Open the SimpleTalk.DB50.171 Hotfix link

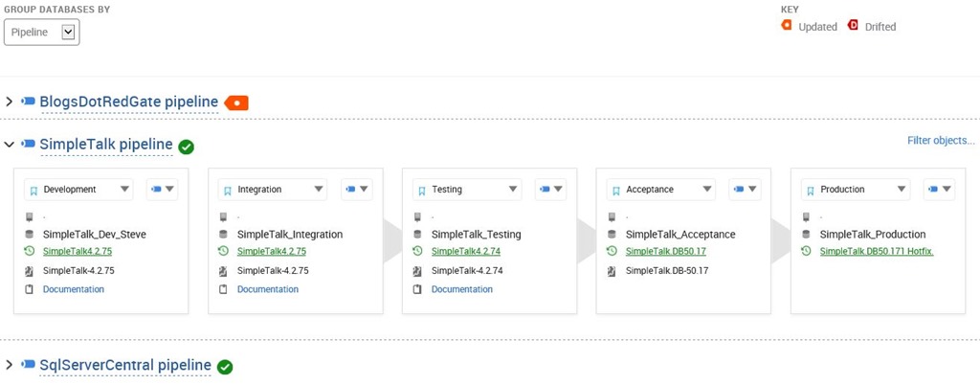pyautogui.click(x=876, y=252)
